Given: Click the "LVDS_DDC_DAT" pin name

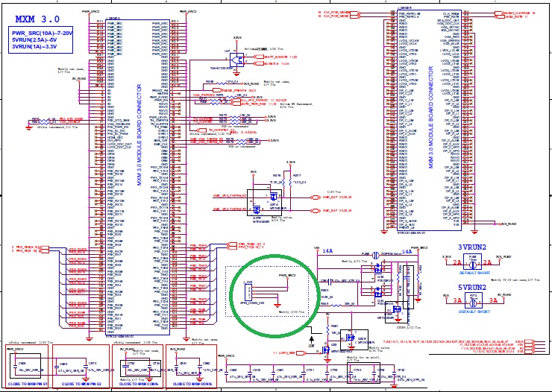Looking at the screenshot, I should 119,144.
